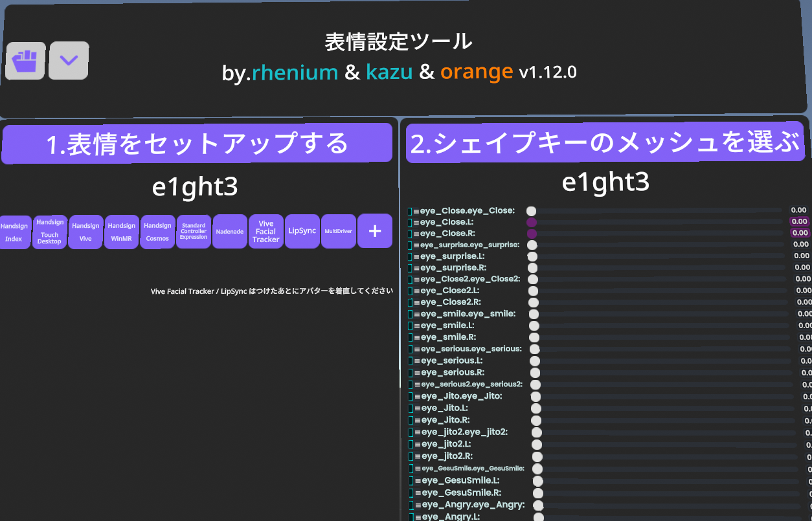Screen dimensions: 812x521
Task: Toggle checkbox for eye_surprise.eye_surprise row
Action: tap(410, 245)
